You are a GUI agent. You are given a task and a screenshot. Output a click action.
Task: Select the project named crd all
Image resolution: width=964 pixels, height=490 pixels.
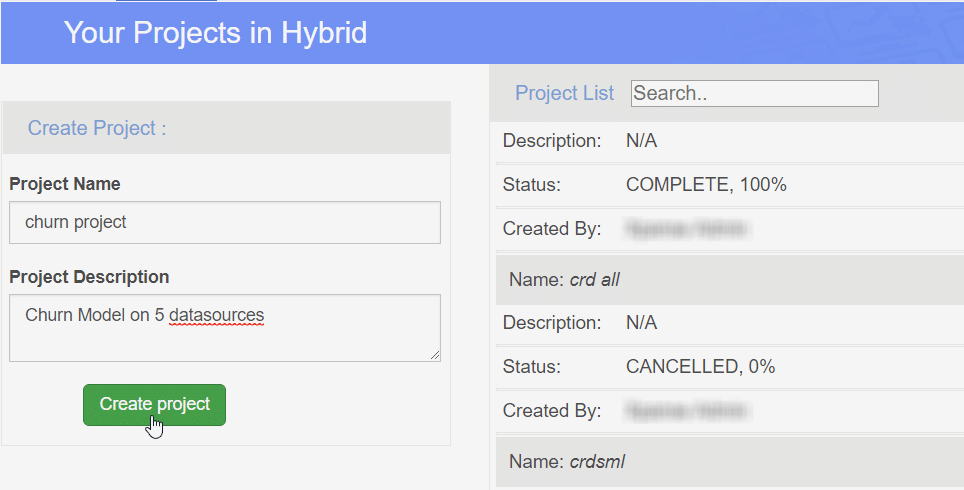730,280
